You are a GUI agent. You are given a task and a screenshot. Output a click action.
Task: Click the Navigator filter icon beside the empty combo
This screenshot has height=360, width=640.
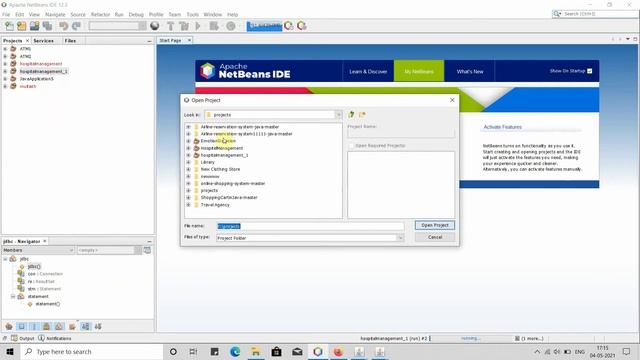[147, 250]
